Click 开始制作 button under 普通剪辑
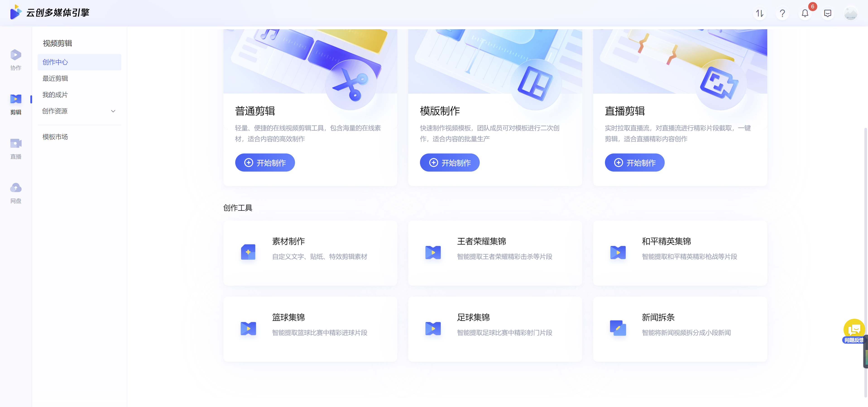The image size is (868, 407). tap(265, 162)
